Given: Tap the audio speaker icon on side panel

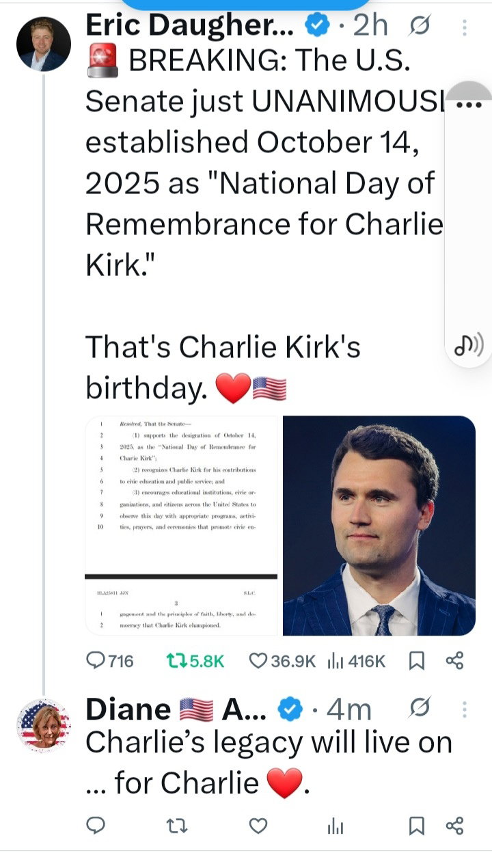Looking at the screenshot, I should [468, 347].
